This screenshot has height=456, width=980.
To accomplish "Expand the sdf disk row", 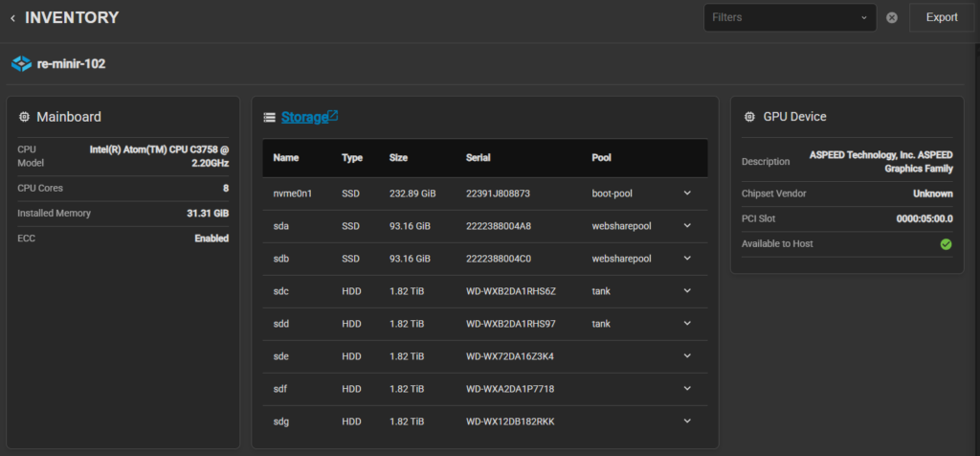I will (x=687, y=388).
